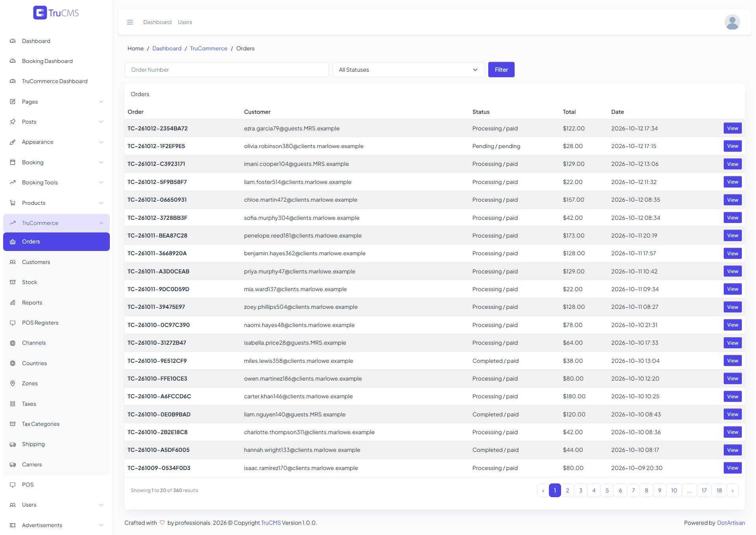Screen dimensions: 756x535
Task: Click the Customers people icon
Action: click(13, 262)
